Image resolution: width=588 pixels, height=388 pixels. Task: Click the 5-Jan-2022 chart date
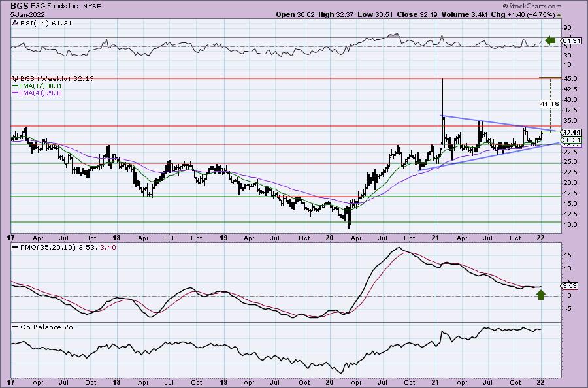(27, 14)
